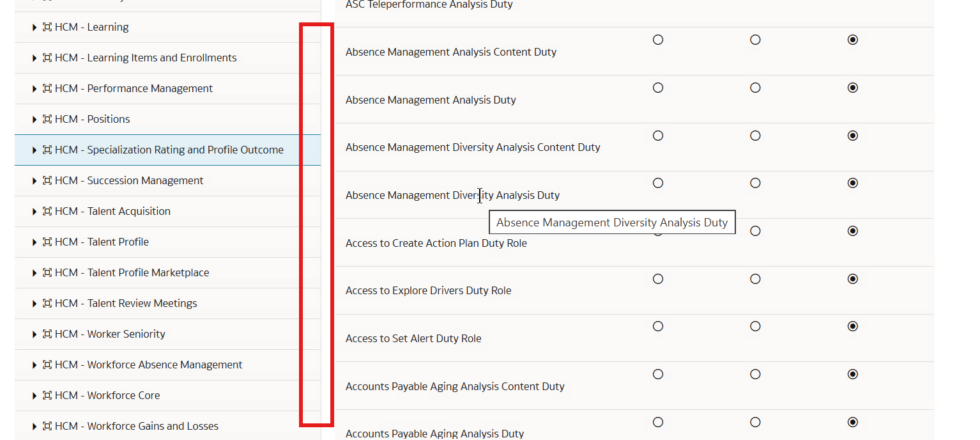Viewport: 980px width, 440px height.
Task: Select middle radio for Access to Explore Drivers Duty Role
Action: [755, 279]
